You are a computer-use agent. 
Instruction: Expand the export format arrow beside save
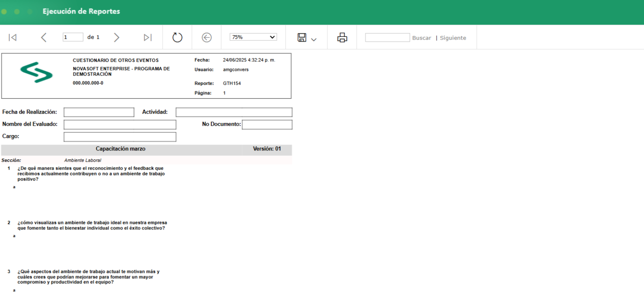click(314, 39)
